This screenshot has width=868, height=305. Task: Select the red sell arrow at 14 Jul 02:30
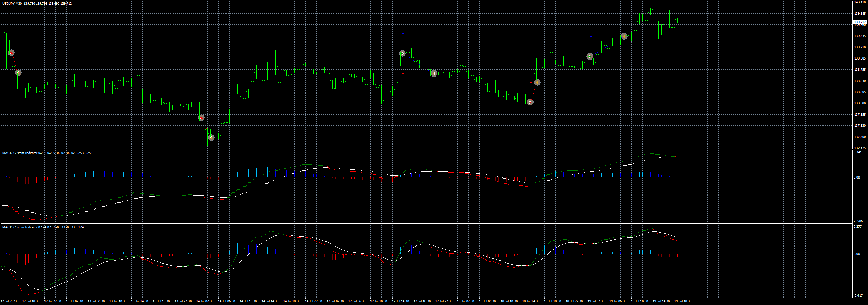(201, 118)
